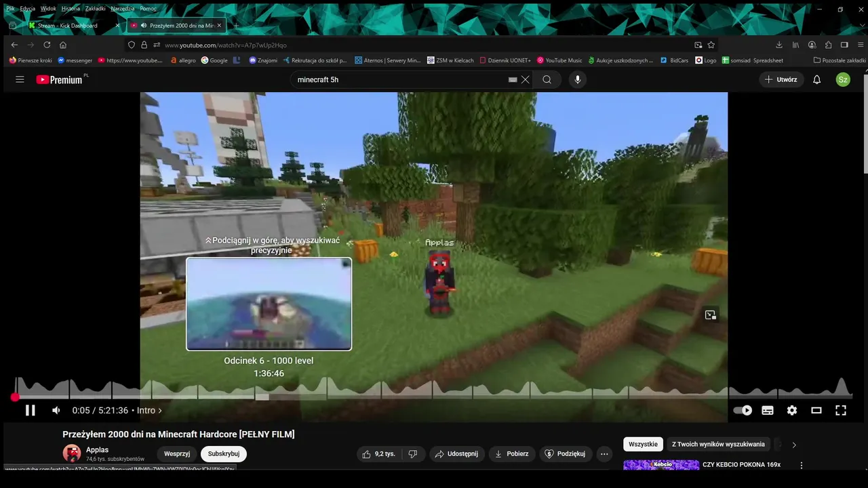Go back to the previous page

tap(15, 45)
